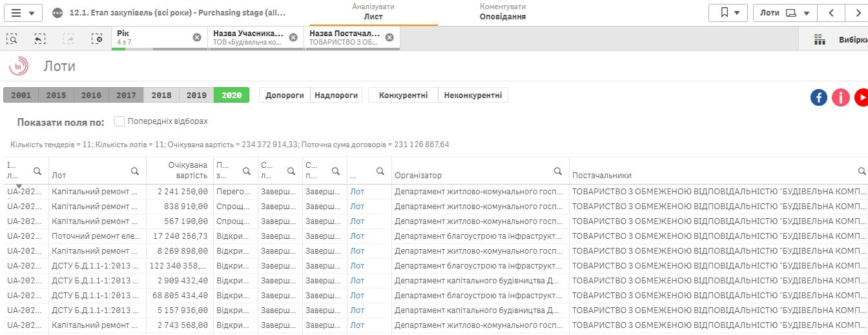868x335 pixels.
Task: Select Перего... procedure cell in first row
Action: click(x=236, y=192)
